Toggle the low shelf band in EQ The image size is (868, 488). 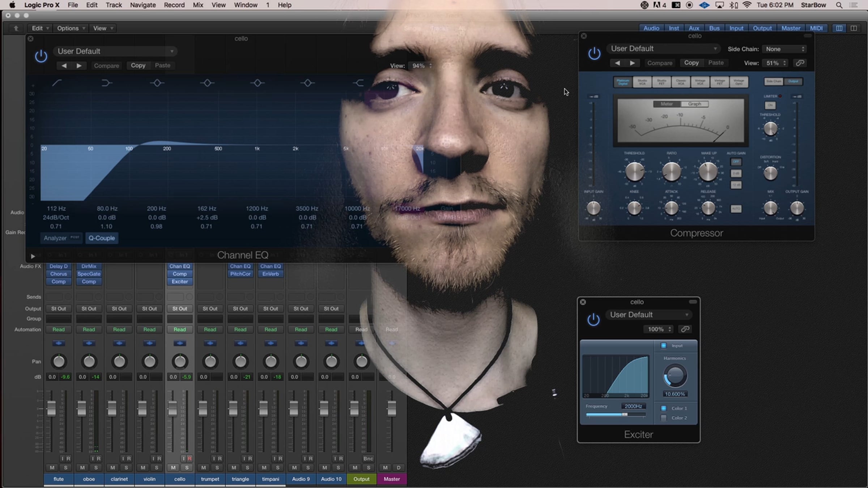[x=107, y=83]
